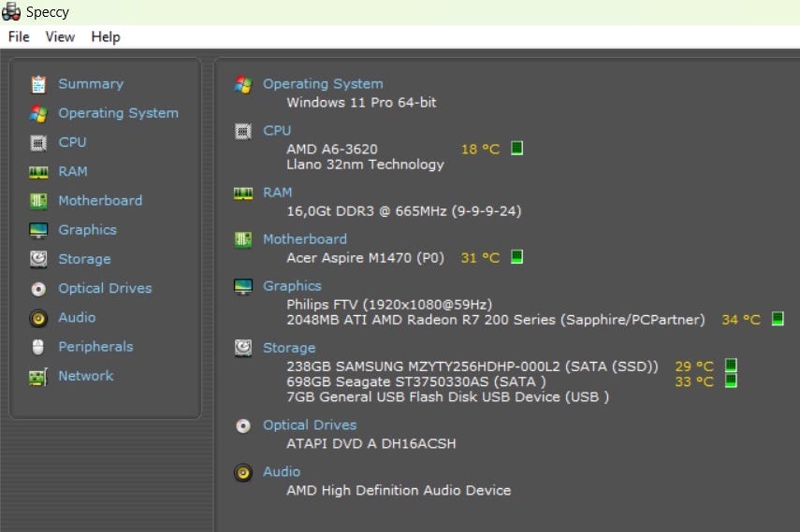Click the Graphics monitor icon in sidebar
800x532 pixels.
point(38,231)
